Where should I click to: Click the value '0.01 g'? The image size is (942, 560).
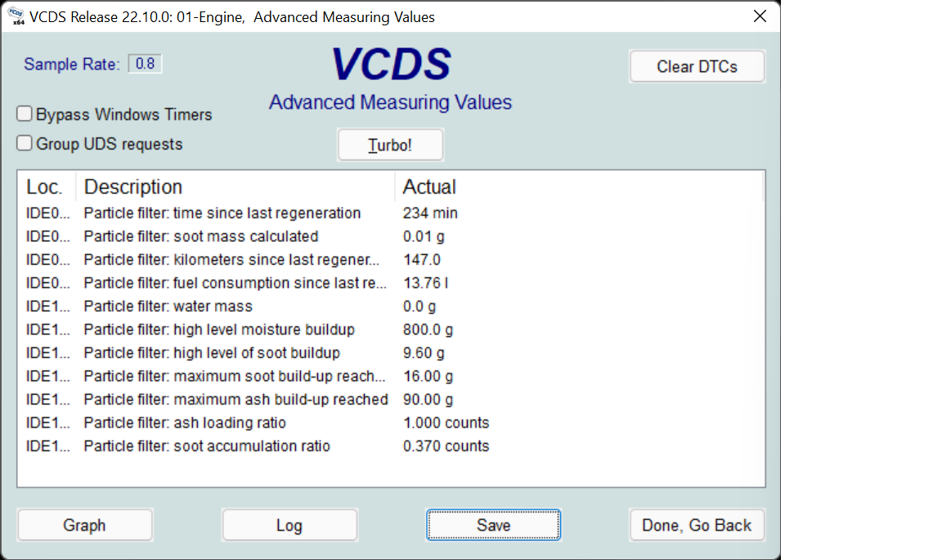tap(424, 237)
